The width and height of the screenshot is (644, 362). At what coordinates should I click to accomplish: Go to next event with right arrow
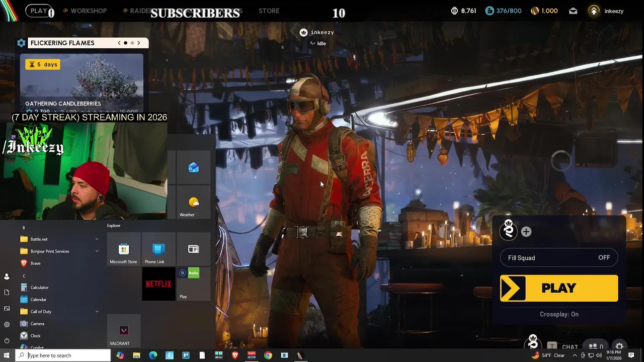coord(139,43)
